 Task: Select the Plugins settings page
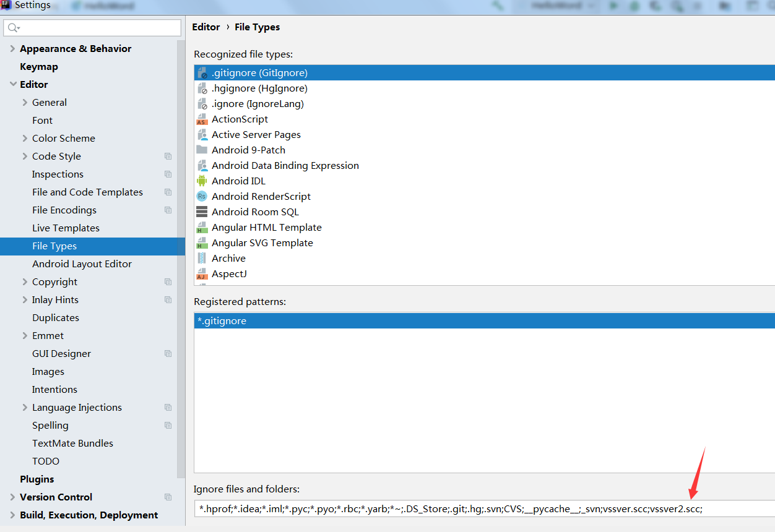tap(37, 479)
